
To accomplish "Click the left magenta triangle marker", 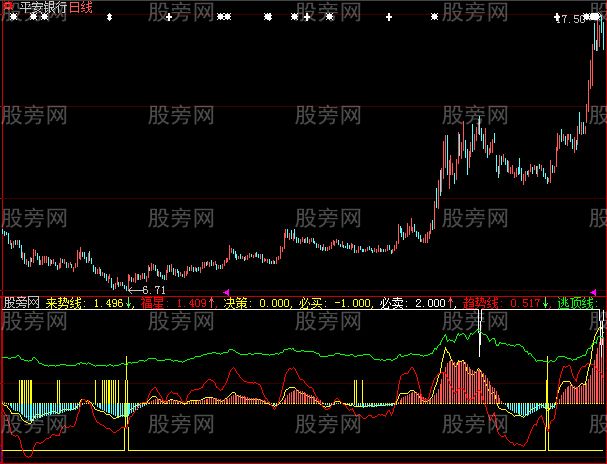I will [x=224, y=291].
